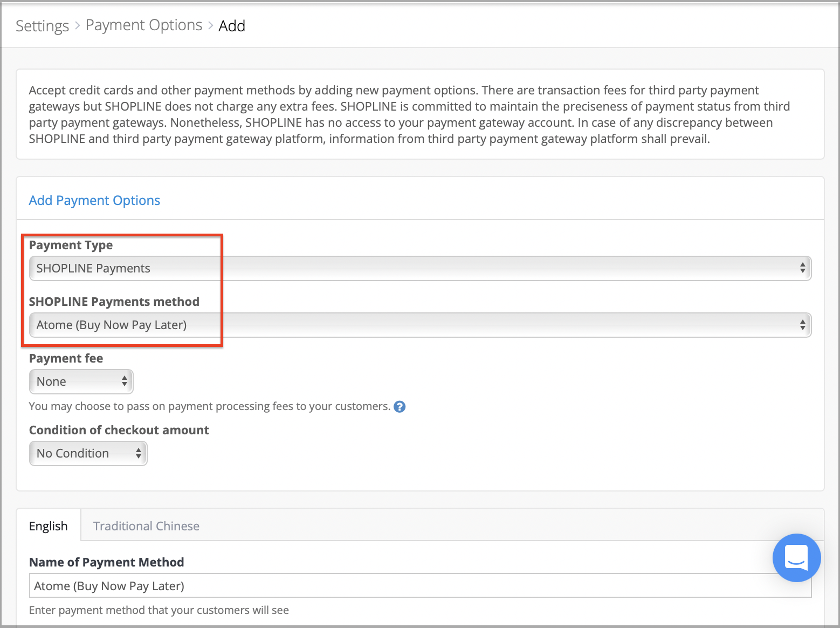Viewport: 840px width, 628px height.
Task: Click the 'Name of Payment Method' label
Action: [107, 562]
